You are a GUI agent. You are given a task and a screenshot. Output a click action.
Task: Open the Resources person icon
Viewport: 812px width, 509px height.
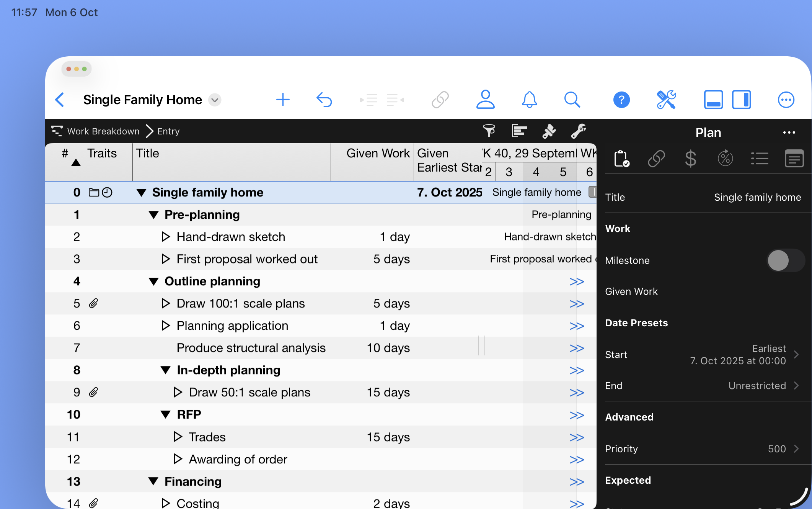click(485, 100)
